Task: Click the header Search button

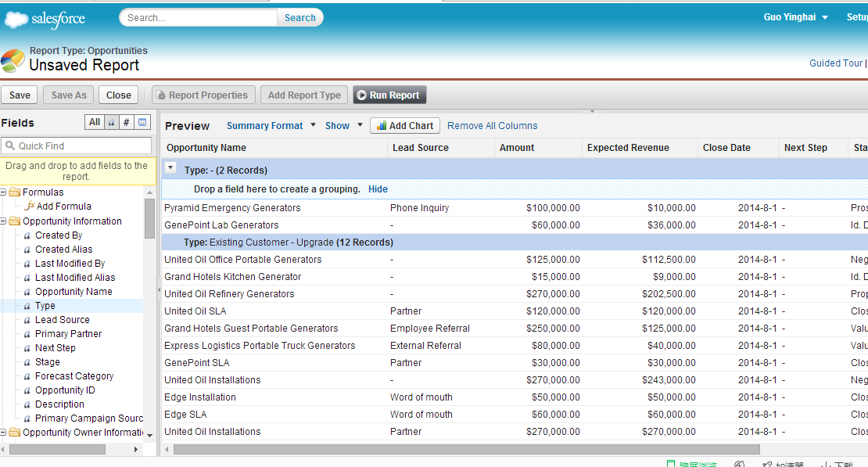Action: pyautogui.click(x=300, y=18)
